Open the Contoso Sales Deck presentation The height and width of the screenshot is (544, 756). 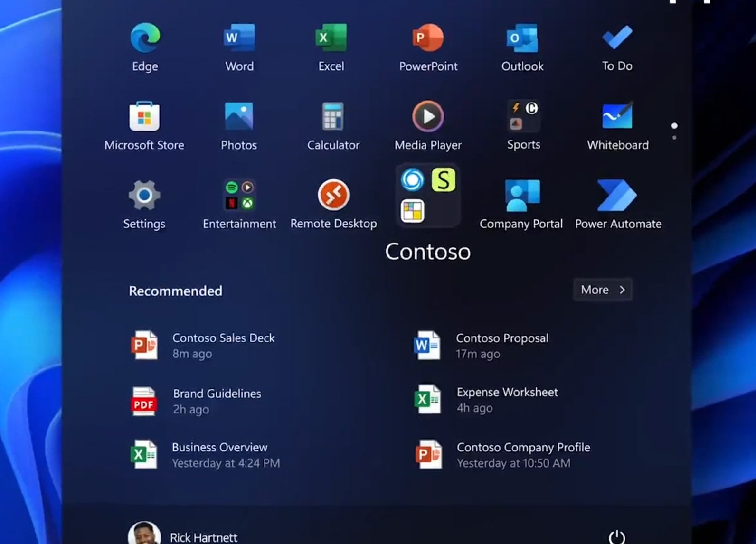(x=203, y=346)
